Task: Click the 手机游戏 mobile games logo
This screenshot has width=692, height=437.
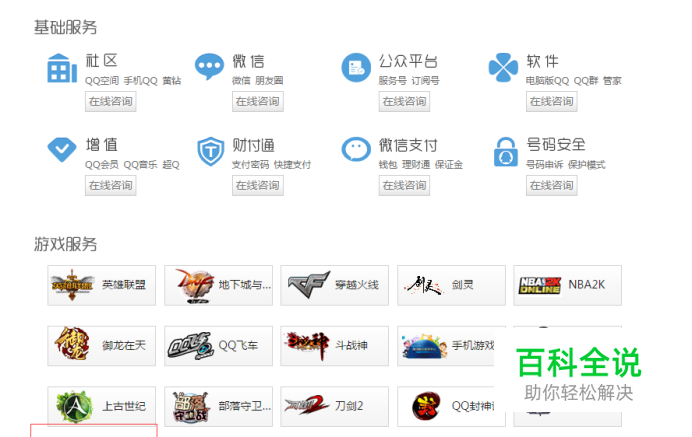Action: [424, 346]
